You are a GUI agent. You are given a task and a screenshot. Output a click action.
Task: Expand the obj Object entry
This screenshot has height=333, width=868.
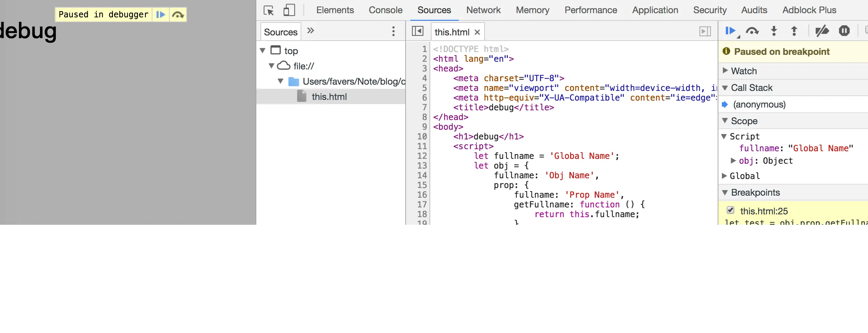[733, 161]
